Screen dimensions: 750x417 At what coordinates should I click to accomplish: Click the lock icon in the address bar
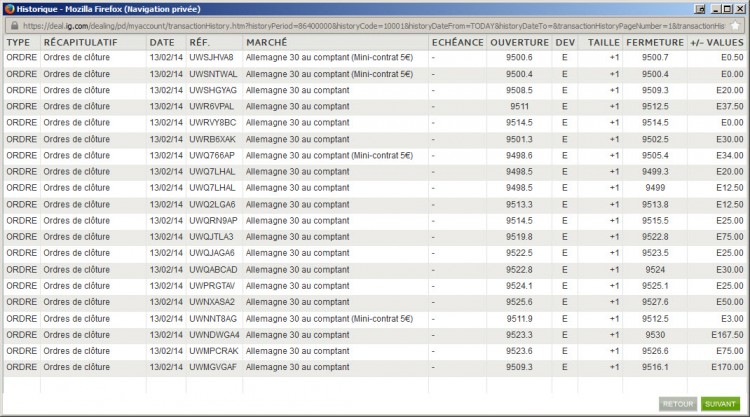pos(15,26)
